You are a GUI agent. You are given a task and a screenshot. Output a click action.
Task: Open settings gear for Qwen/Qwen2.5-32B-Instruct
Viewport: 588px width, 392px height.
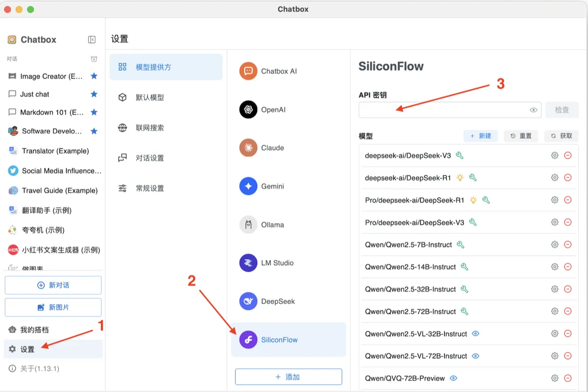pyautogui.click(x=555, y=289)
